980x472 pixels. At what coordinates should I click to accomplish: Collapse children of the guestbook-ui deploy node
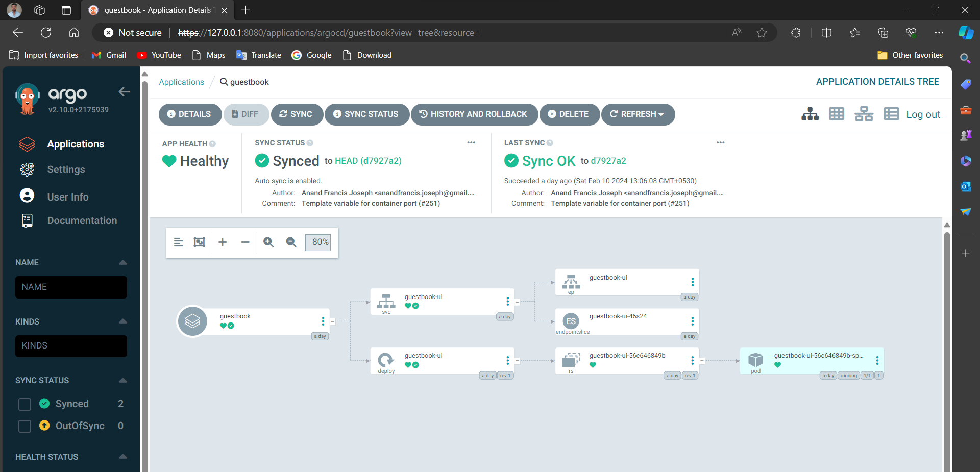coord(517,361)
